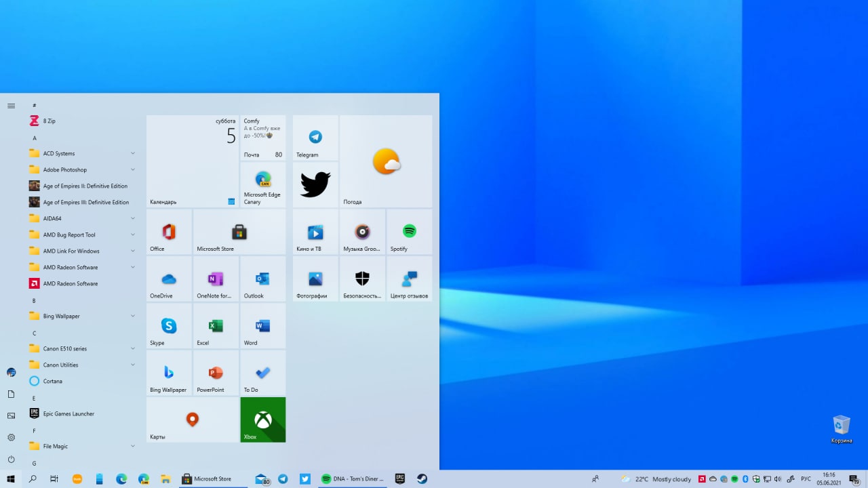Open the taskbar Mail icon with 80 badge
This screenshot has height=488, width=868.
point(262,479)
